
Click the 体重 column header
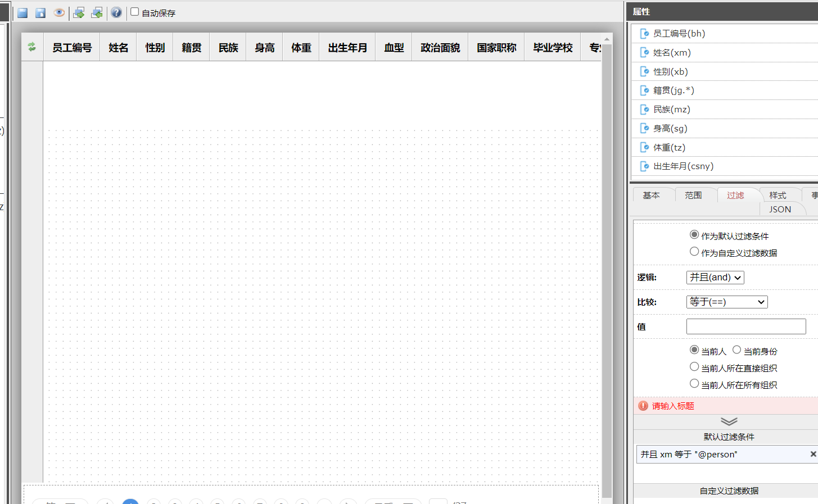coord(301,48)
